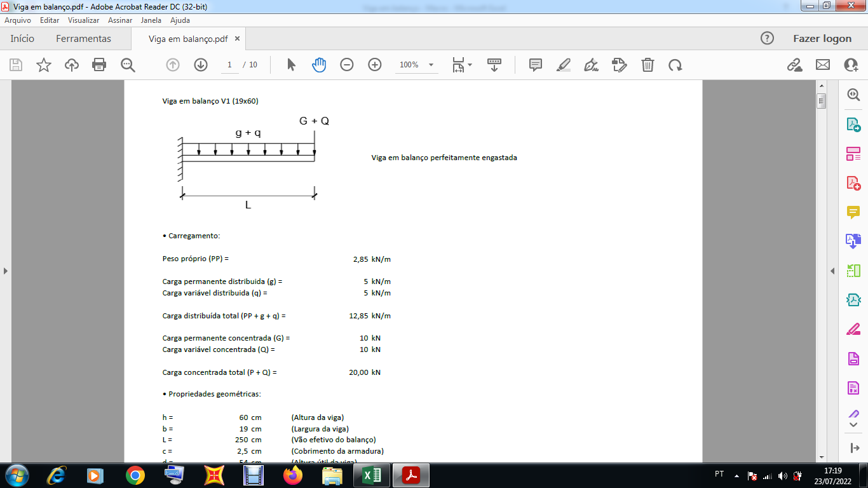Open the sign document pen tool

tap(592, 65)
